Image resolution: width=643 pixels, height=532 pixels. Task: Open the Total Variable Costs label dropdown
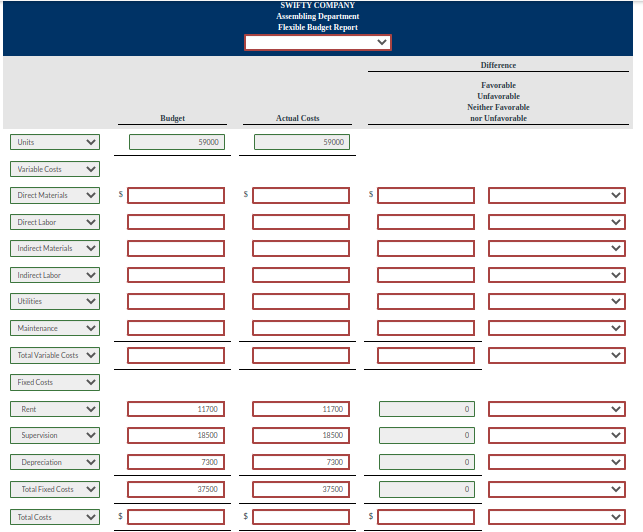pos(55,355)
